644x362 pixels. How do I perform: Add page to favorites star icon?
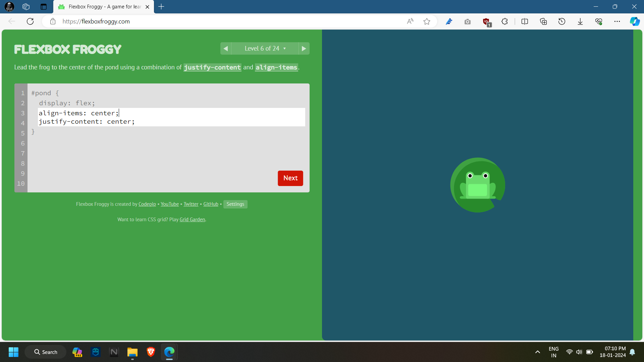click(427, 21)
